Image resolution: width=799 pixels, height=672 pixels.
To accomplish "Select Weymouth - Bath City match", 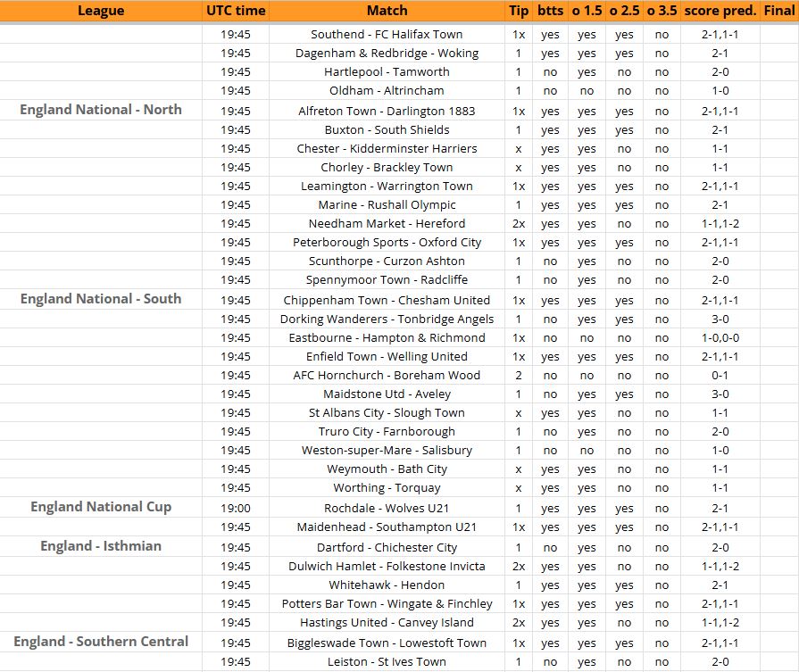I will coord(387,469).
